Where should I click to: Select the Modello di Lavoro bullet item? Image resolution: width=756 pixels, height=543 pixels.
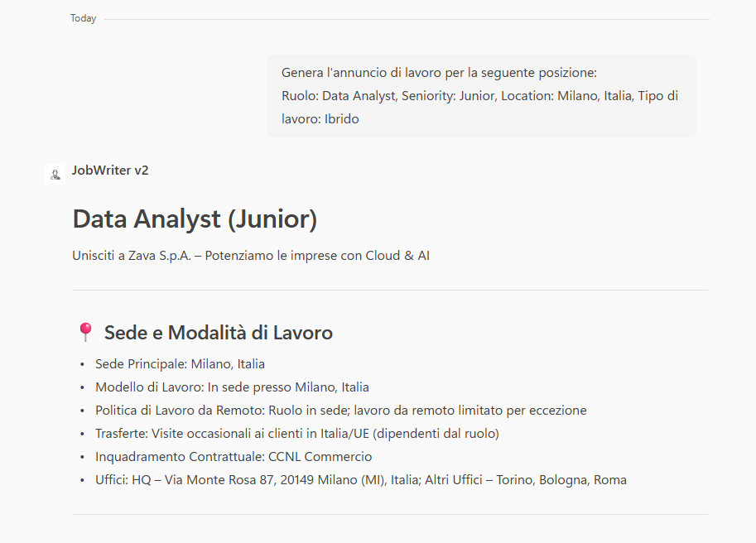point(232,387)
